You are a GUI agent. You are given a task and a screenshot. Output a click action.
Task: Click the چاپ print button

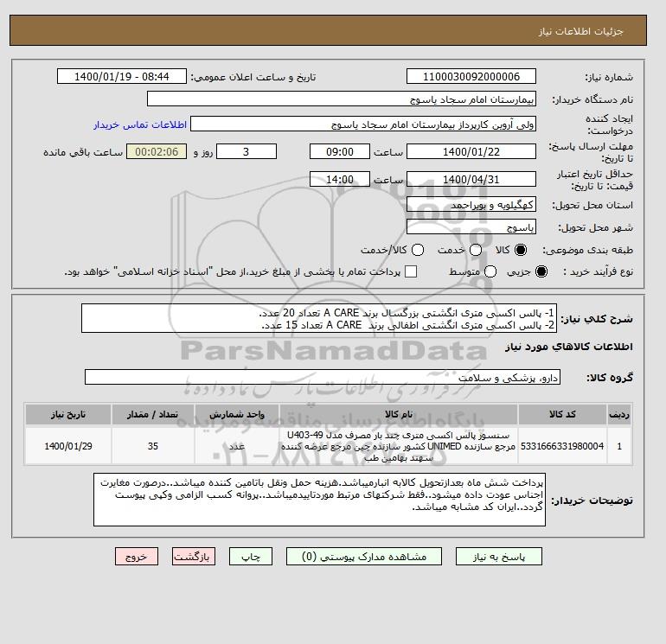pyautogui.click(x=251, y=557)
